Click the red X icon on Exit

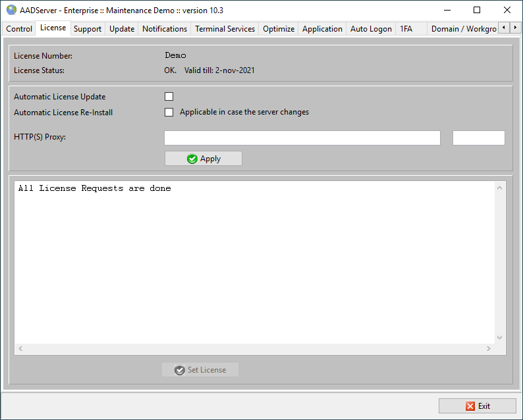470,406
